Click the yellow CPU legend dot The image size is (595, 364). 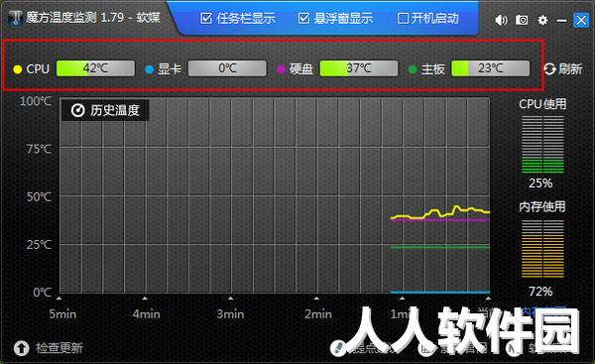click(x=18, y=69)
